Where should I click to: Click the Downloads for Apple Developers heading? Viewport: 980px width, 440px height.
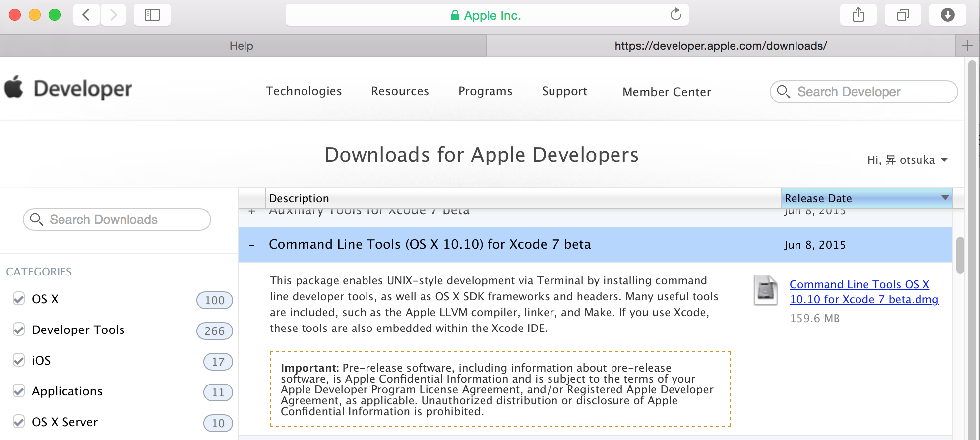pos(482,155)
